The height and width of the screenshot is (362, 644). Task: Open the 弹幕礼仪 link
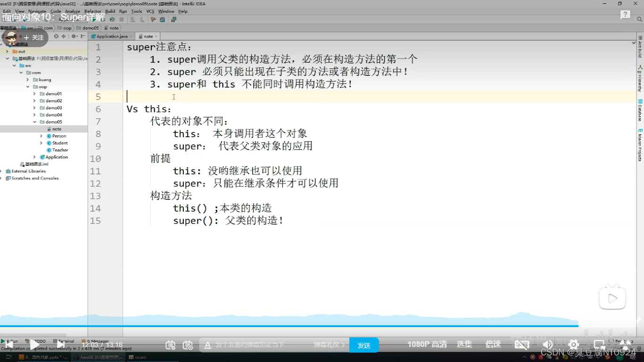[329, 345]
